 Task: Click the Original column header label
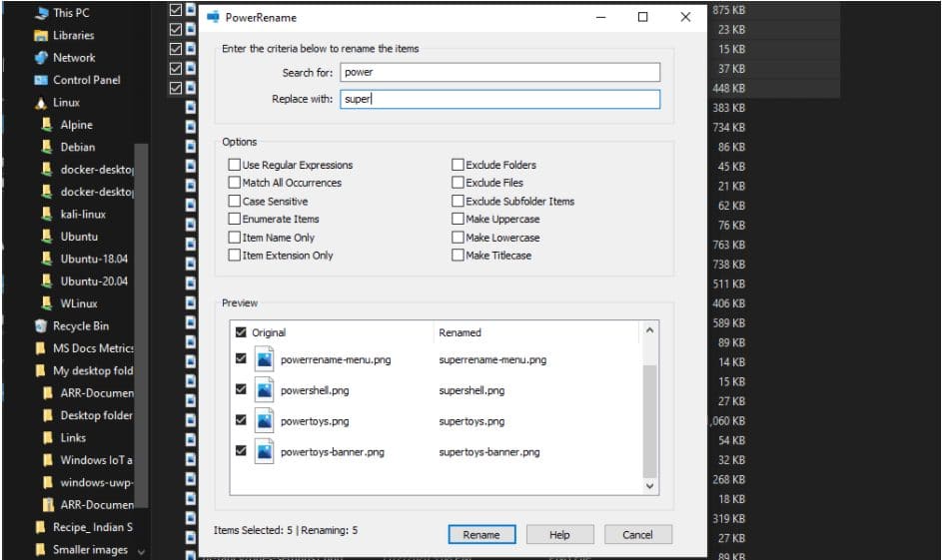pos(269,332)
